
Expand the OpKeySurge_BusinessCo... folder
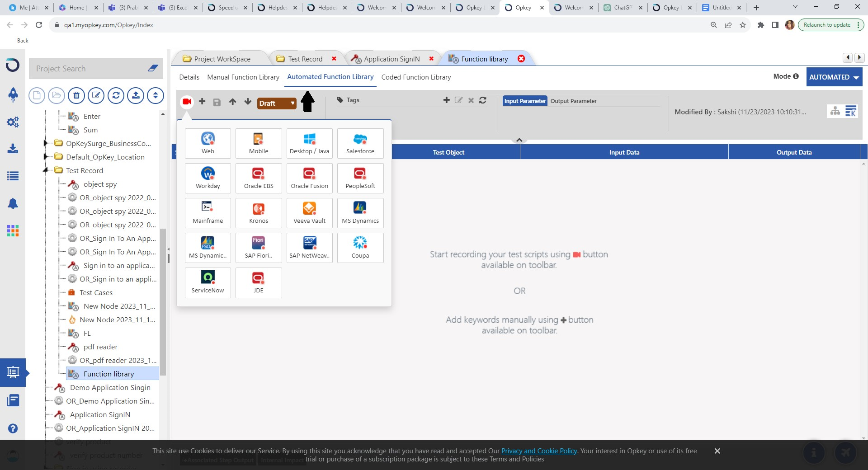(46, 143)
